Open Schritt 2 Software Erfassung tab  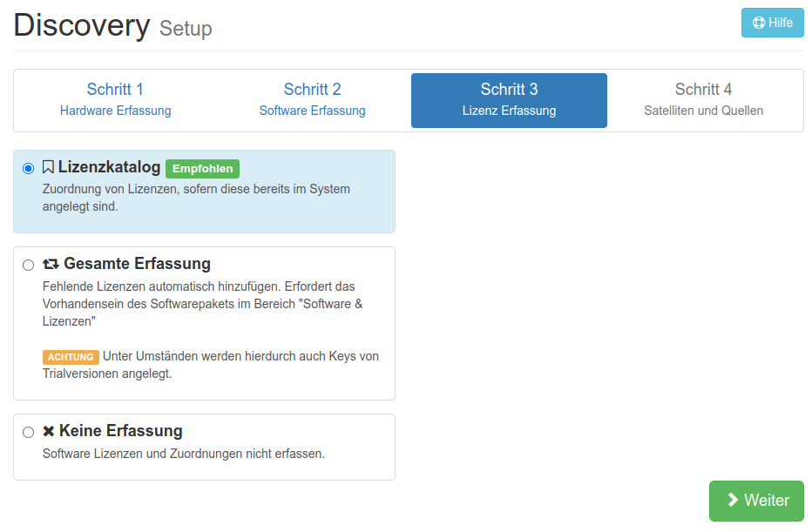312,99
